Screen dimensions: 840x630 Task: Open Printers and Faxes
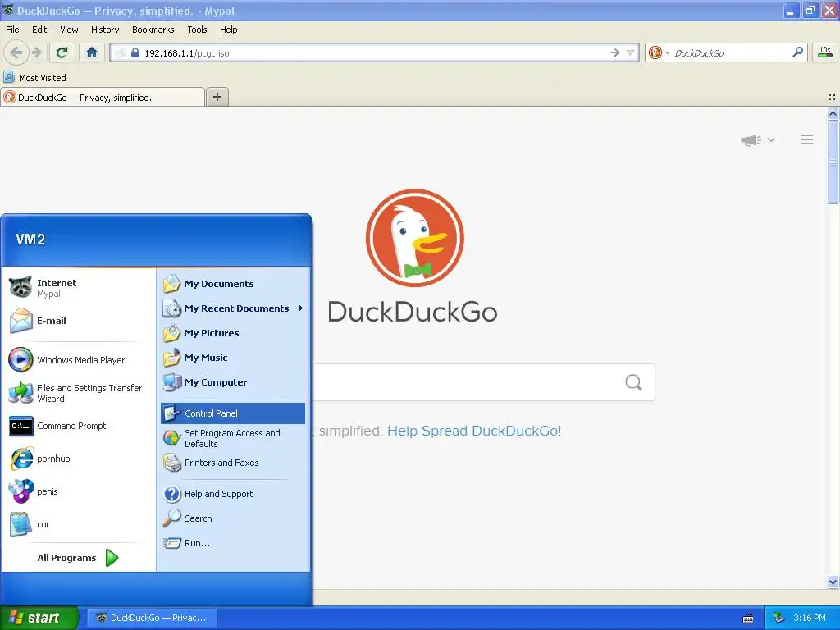click(233, 463)
